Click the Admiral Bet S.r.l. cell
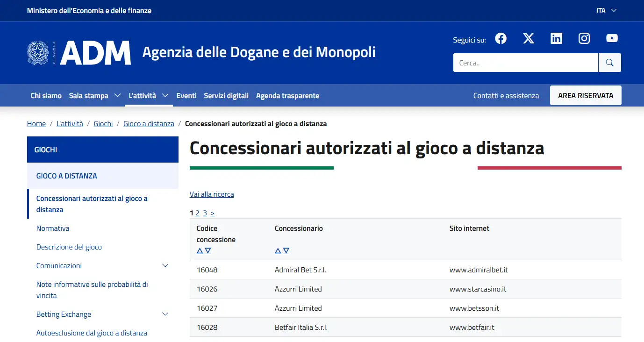The image size is (644, 342). point(301,270)
